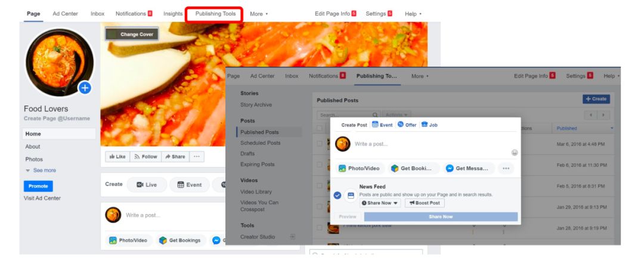Open Scheduled Posts in the Posts sidebar
This screenshot has height=266, width=644.
tap(261, 143)
